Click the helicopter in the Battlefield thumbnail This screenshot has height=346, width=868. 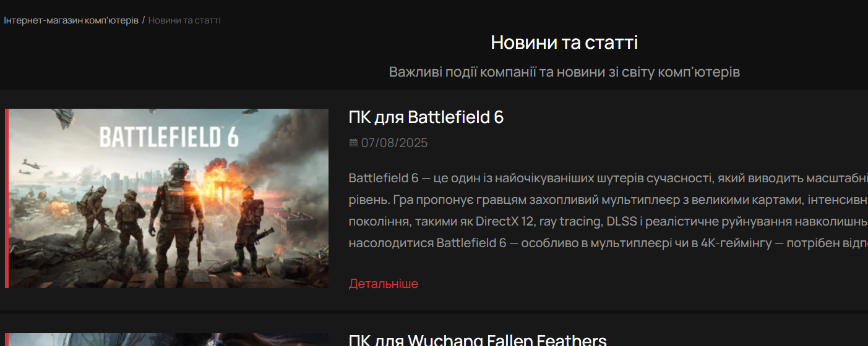click(x=32, y=165)
